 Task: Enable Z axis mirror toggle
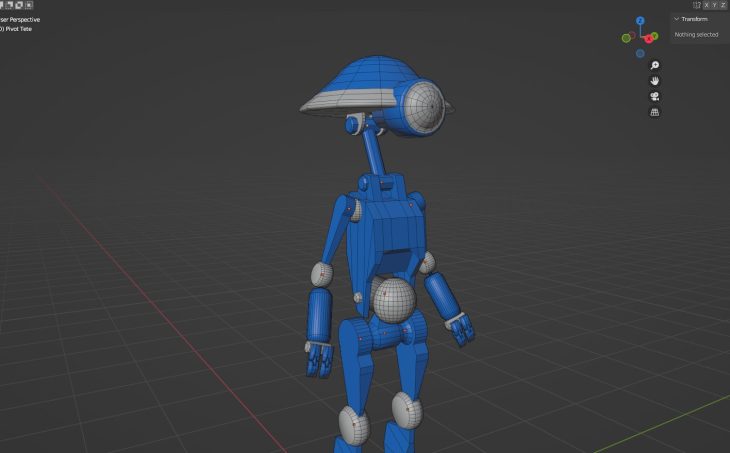pos(722,5)
